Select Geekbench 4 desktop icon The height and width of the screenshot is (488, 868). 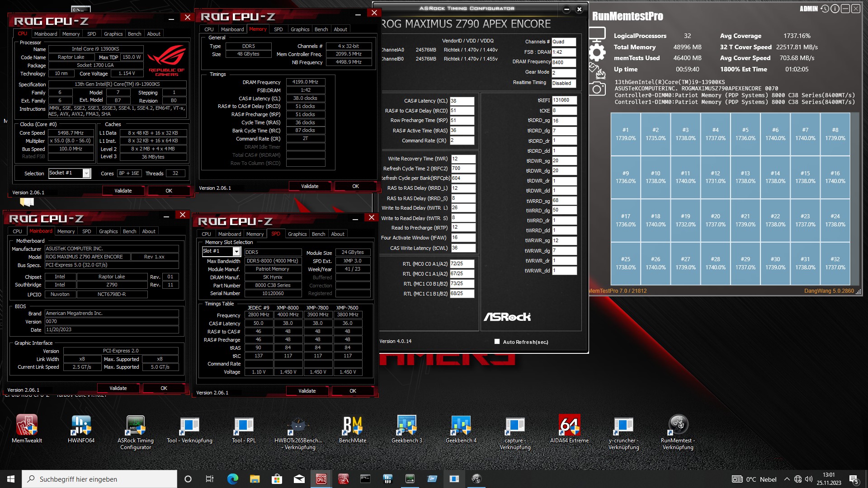pos(461,429)
